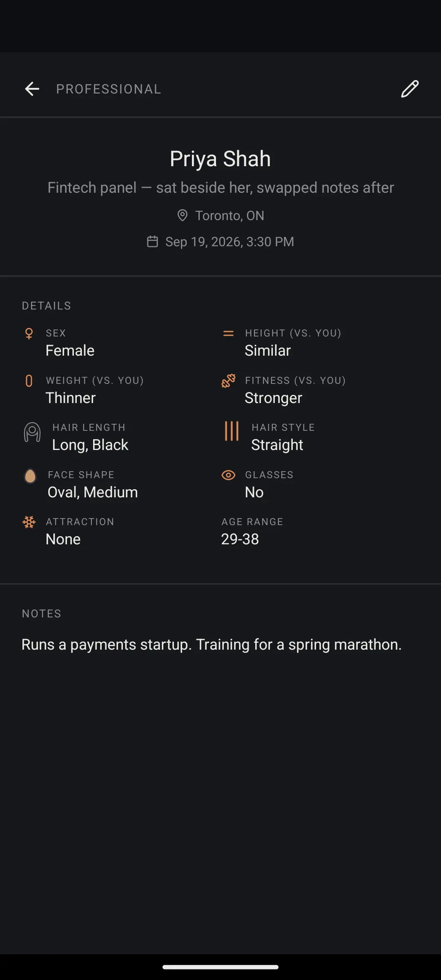Tap the Fintech panel description line
The width and height of the screenshot is (441, 980).
(x=220, y=188)
